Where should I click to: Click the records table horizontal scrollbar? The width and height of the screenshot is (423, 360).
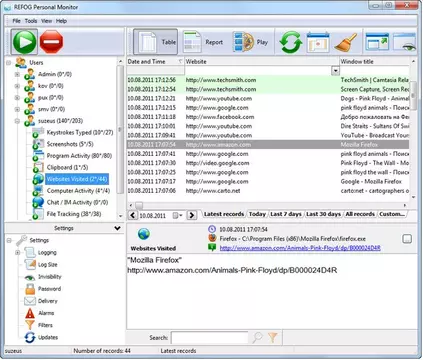click(x=268, y=205)
